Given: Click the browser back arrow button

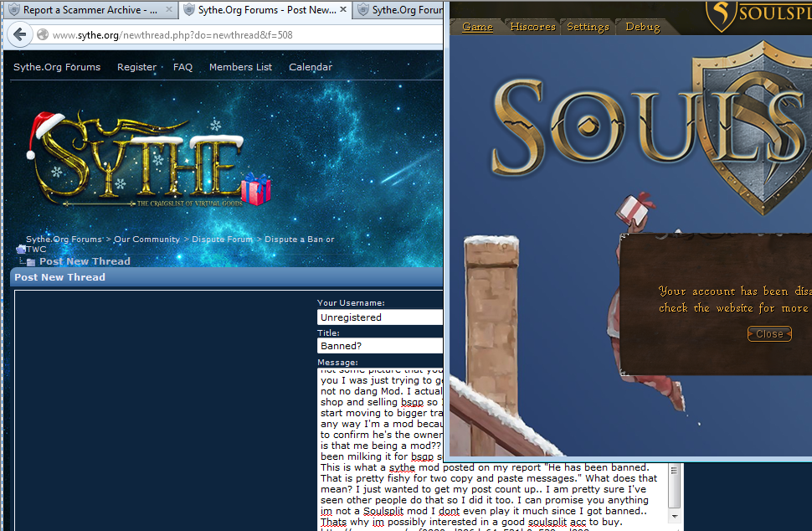Looking at the screenshot, I should pyautogui.click(x=19, y=34).
